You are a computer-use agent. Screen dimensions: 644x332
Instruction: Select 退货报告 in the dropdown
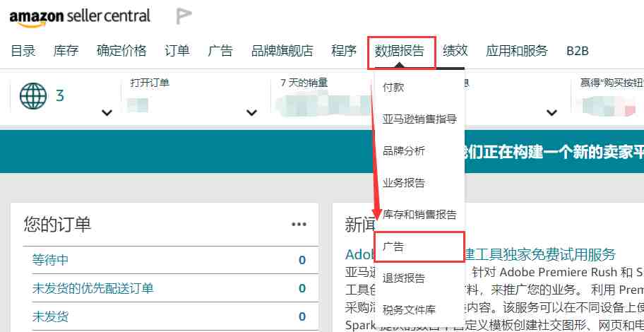404,278
